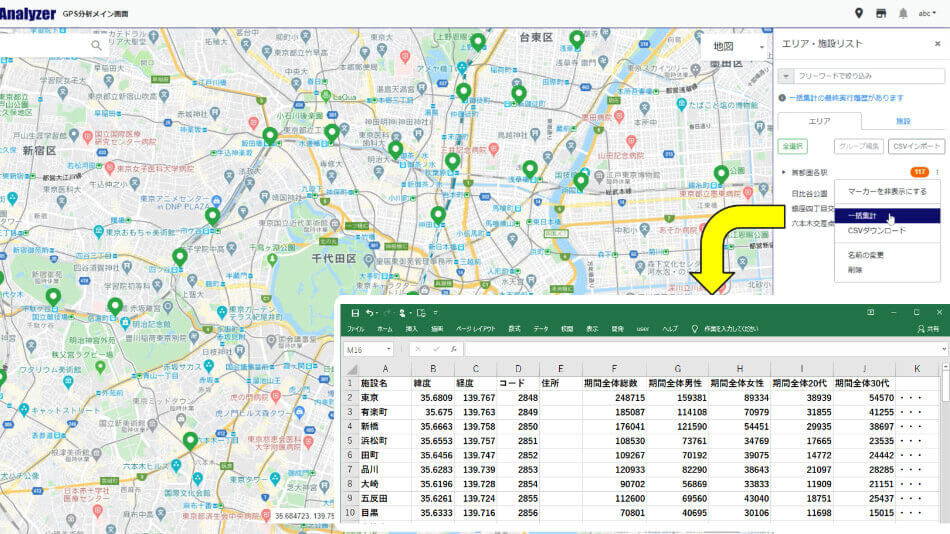Click 全選択 to select all areas
This screenshot has height=534, width=950.
click(792, 146)
